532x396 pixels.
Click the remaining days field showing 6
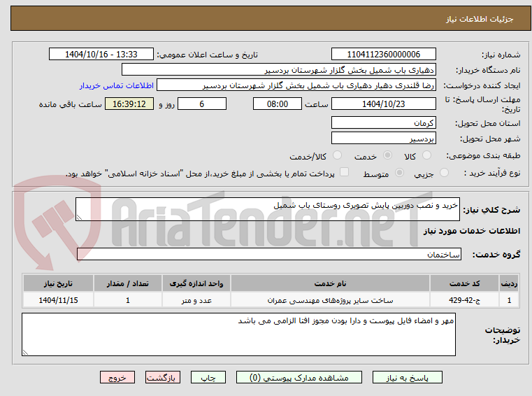202,104
